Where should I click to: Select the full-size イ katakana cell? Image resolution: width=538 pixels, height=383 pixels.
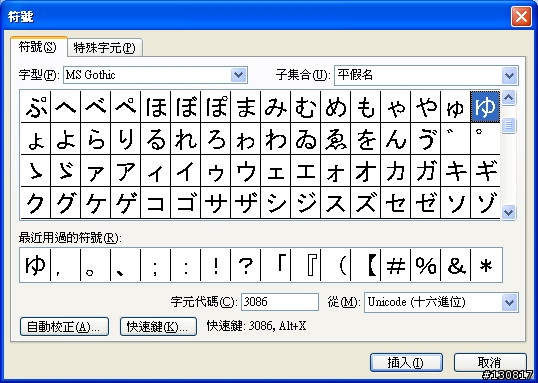pyautogui.click(x=186, y=171)
